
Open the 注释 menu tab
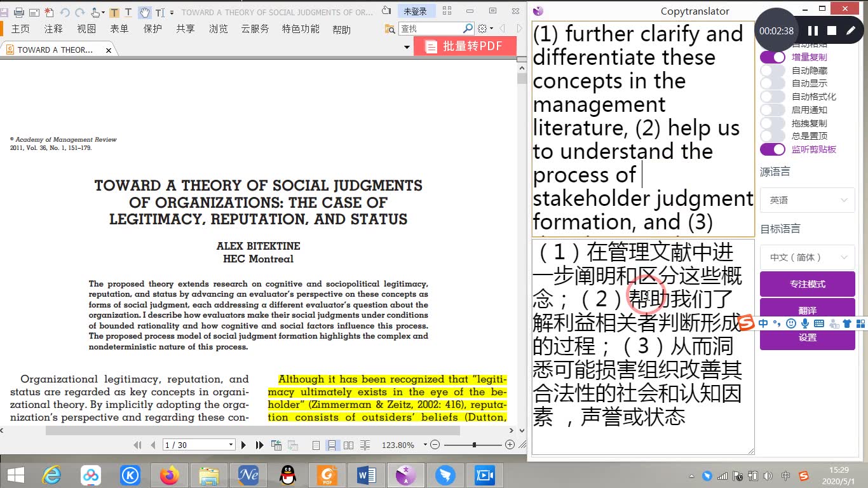tap(53, 29)
